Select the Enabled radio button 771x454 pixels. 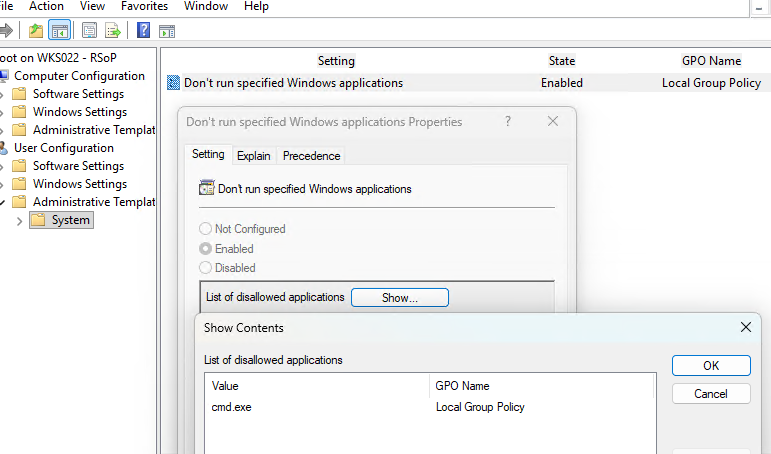tap(206, 248)
